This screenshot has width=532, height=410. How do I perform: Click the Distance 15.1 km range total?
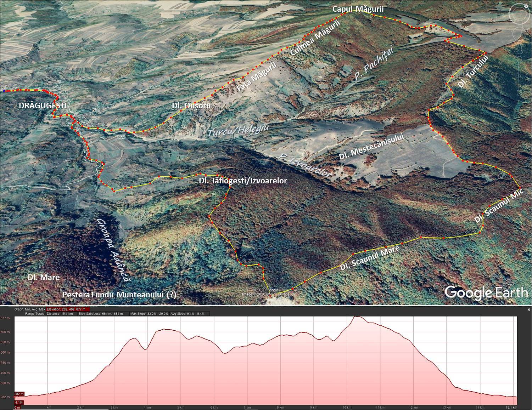[60, 314]
